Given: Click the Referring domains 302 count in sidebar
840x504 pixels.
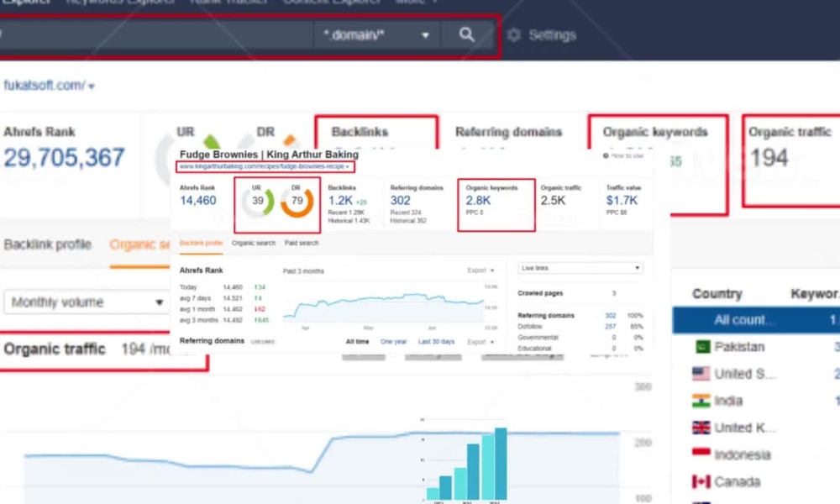Looking at the screenshot, I should tap(610, 316).
